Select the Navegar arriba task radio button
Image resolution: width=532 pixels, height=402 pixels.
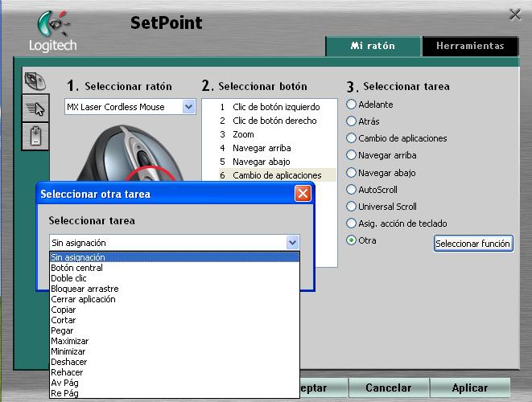point(351,155)
